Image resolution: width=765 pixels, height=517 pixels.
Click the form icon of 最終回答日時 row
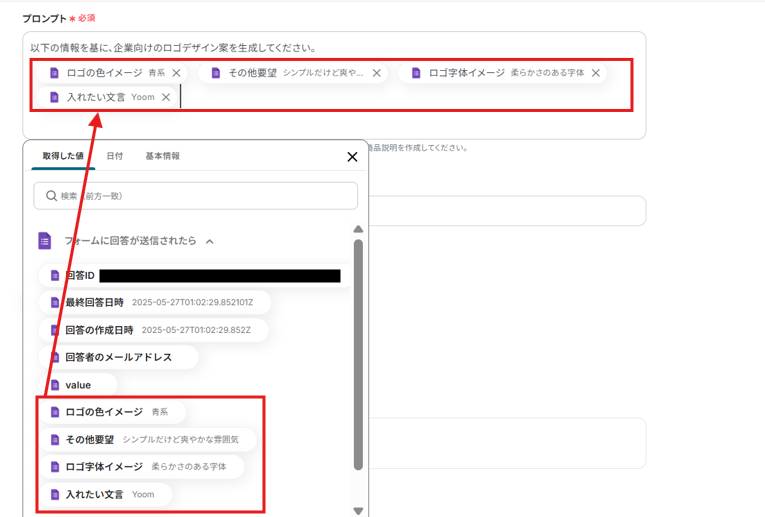(x=55, y=302)
